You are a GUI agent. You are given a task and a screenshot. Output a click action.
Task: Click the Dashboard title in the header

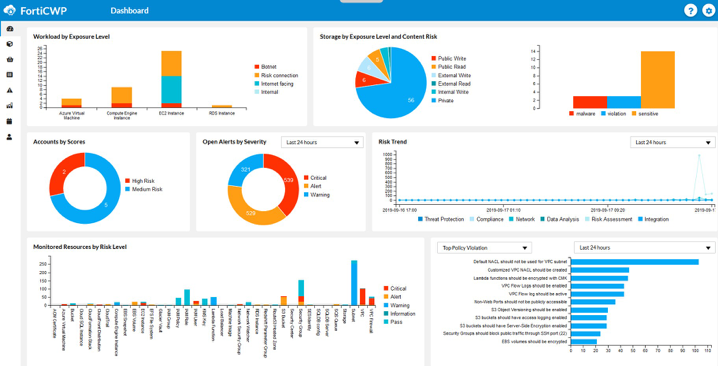coord(129,11)
